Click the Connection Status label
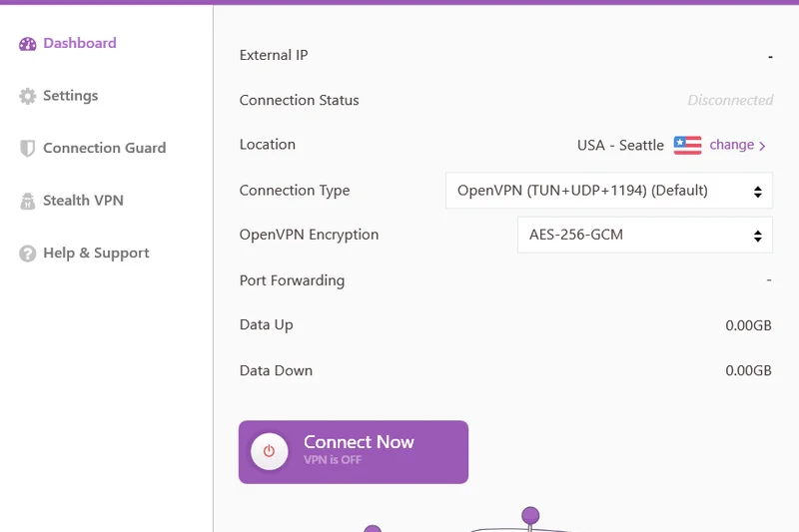 coord(299,100)
